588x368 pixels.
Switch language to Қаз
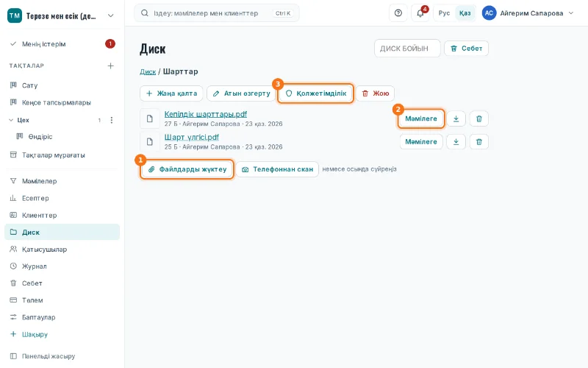[x=465, y=13]
